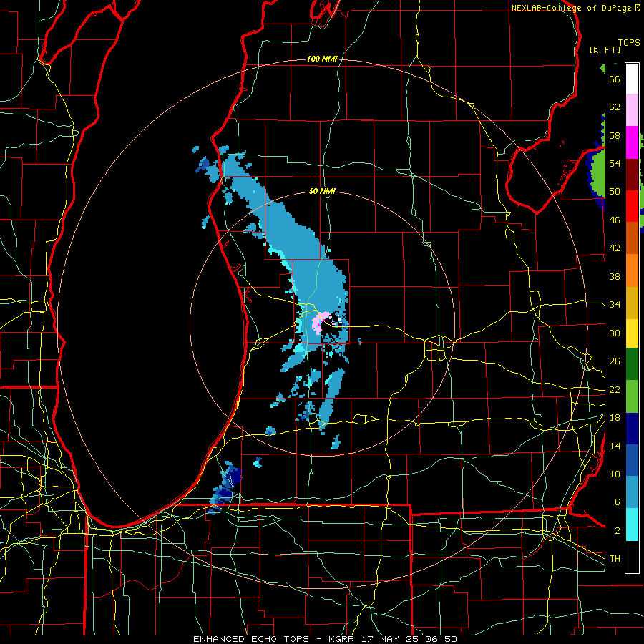Screen dimensions: 644x644
Task: Click the TH legend label
Action: point(615,559)
